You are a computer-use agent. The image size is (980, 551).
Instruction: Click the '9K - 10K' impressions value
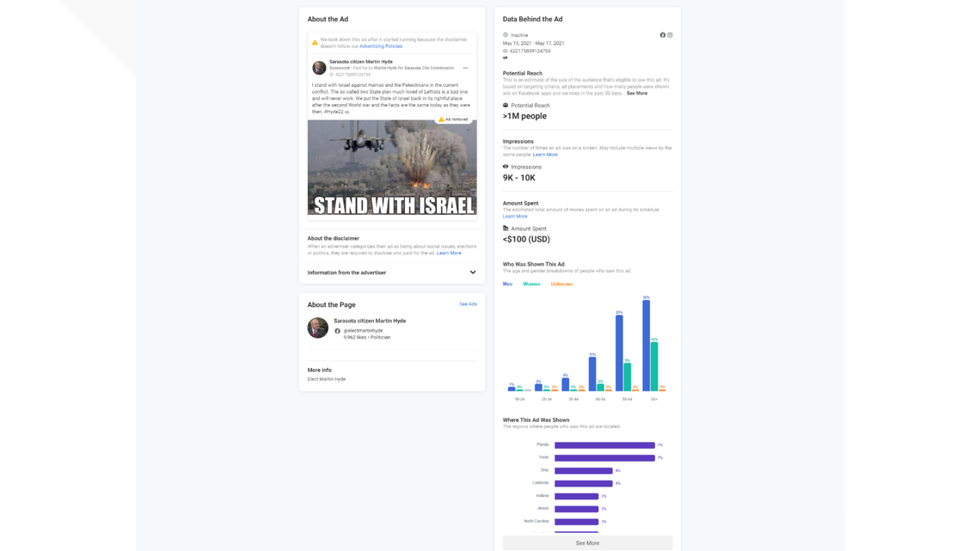tap(518, 178)
